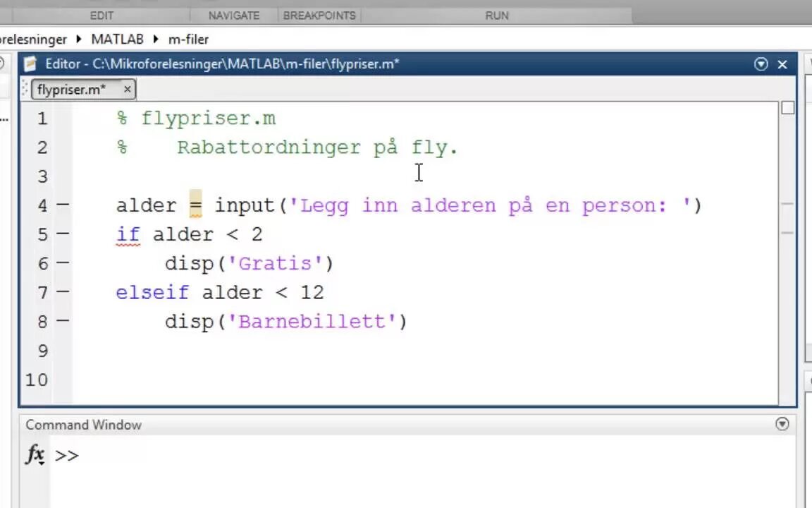Click the EDIT toolstrip section label

pyautogui.click(x=101, y=16)
